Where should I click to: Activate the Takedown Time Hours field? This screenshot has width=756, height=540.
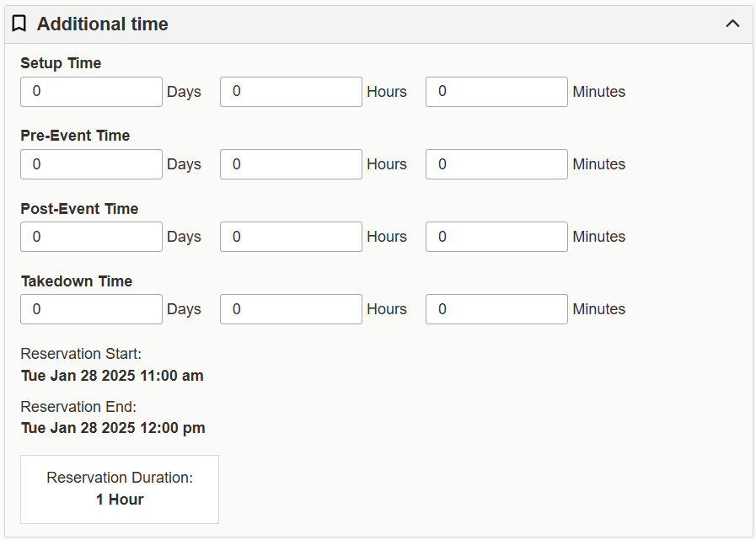tap(291, 309)
